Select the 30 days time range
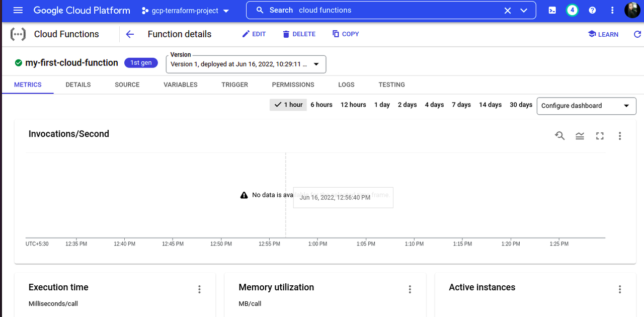 pos(521,105)
